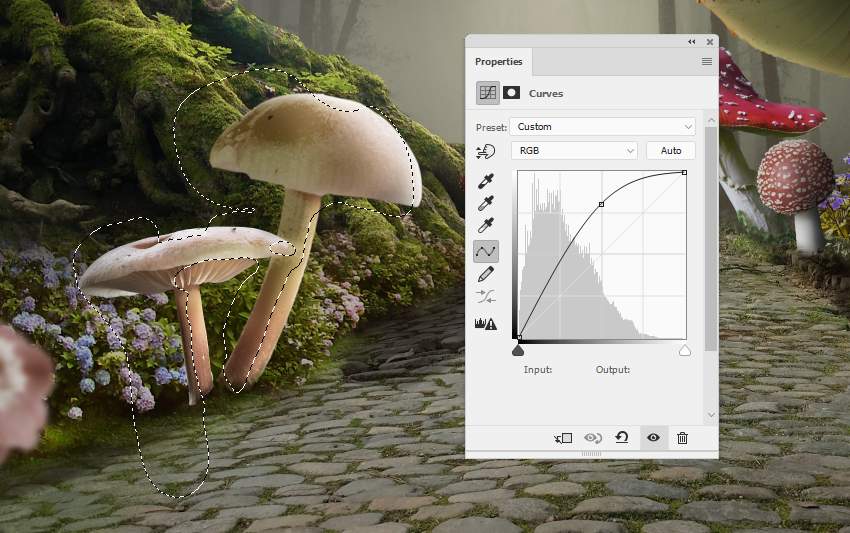Activate the on-image targeted adjustment tool
850x533 pixels.
[486, 152]
